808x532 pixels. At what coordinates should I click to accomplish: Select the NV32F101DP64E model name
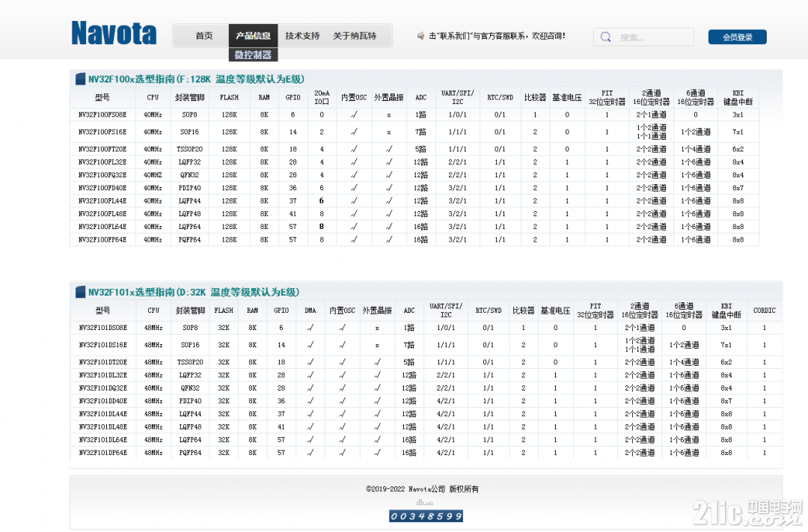(103, 453)
